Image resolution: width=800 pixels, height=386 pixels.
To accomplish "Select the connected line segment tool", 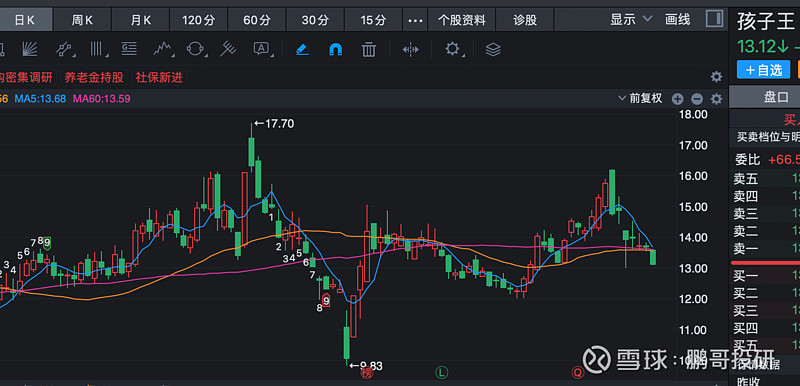I will coord(64,49).
